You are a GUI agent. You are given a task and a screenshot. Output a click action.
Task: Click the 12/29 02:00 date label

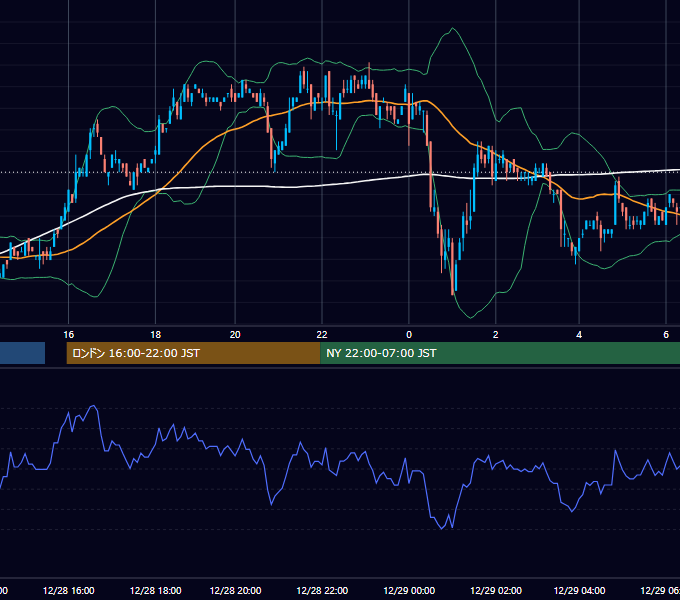(496, 590)
